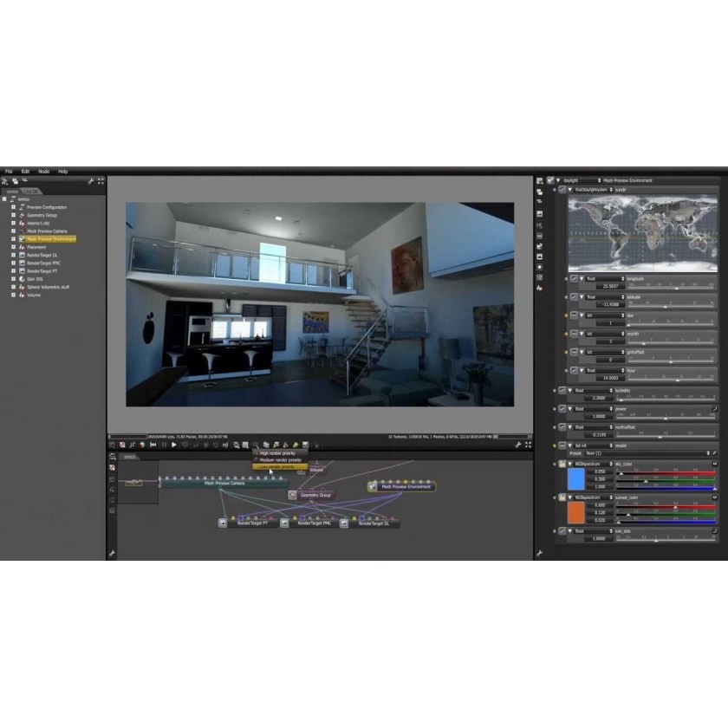This screenshot has width=728, height=728.
Task: Click the turbidity slider track
Action: point(666,399)
